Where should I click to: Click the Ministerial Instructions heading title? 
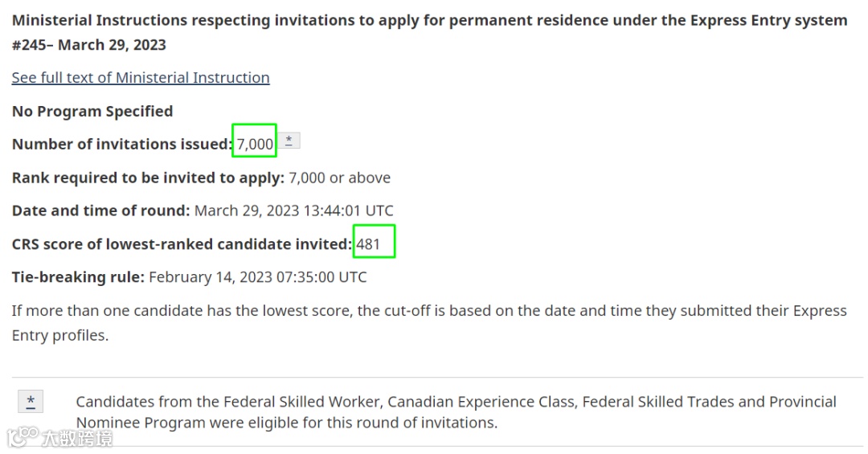[x=429, y=21]
